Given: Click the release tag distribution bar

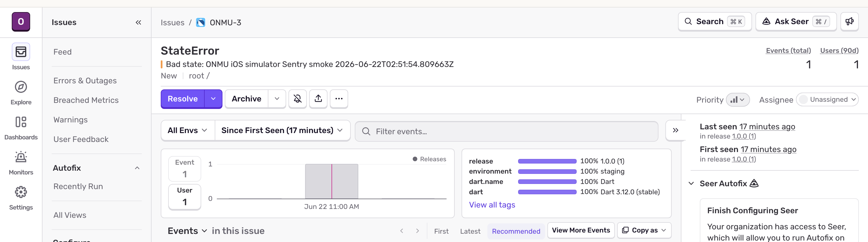Looking at the screenshot, I should 547,161.
